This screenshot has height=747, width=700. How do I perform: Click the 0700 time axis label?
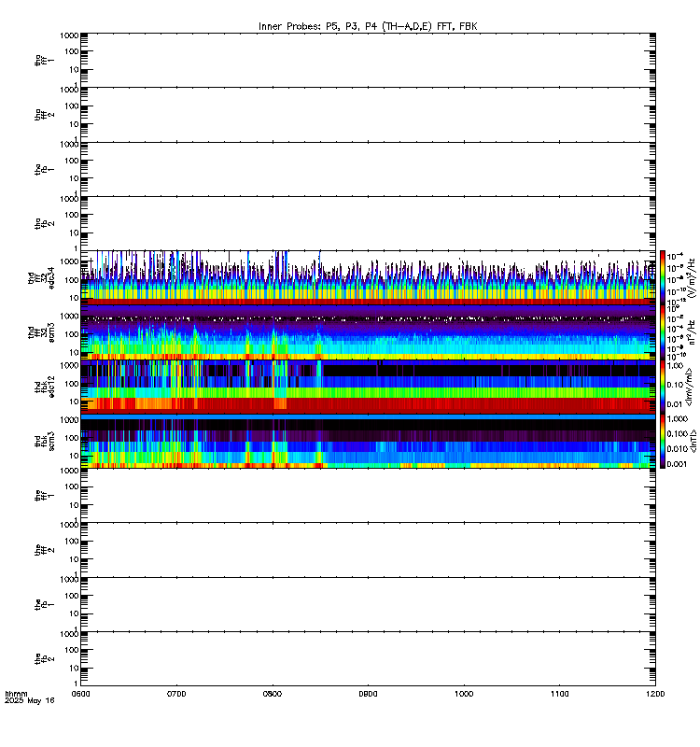pyautogui.click(x=176, y=694)
